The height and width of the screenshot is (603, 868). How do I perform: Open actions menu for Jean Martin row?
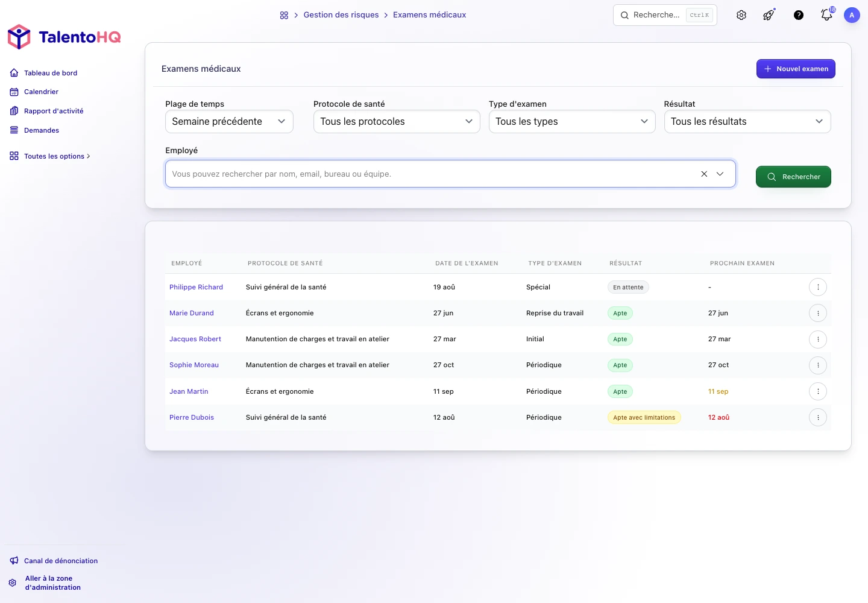[x=818, y=391]
